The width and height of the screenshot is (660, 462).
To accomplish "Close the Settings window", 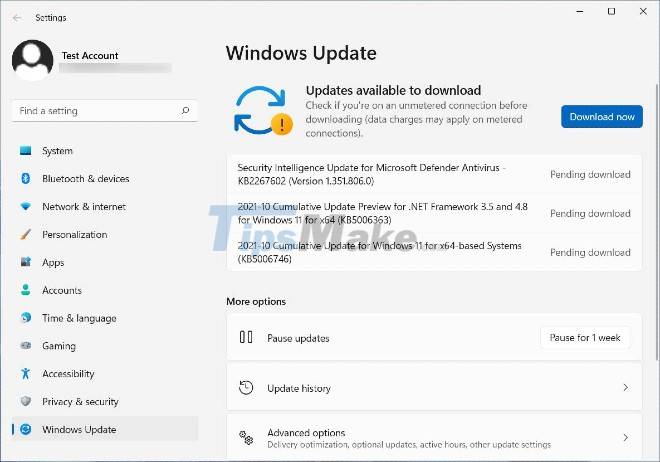I will 643,11.
